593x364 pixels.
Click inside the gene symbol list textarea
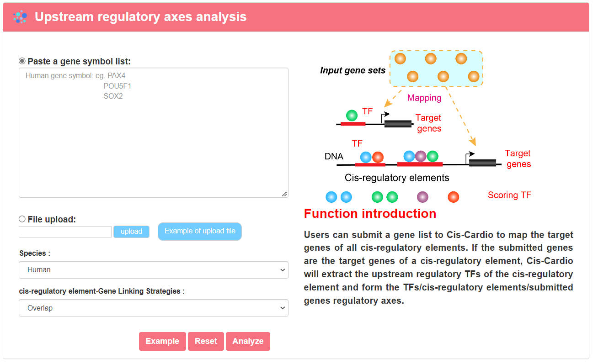pyautogui.click(x=153, y=133)
